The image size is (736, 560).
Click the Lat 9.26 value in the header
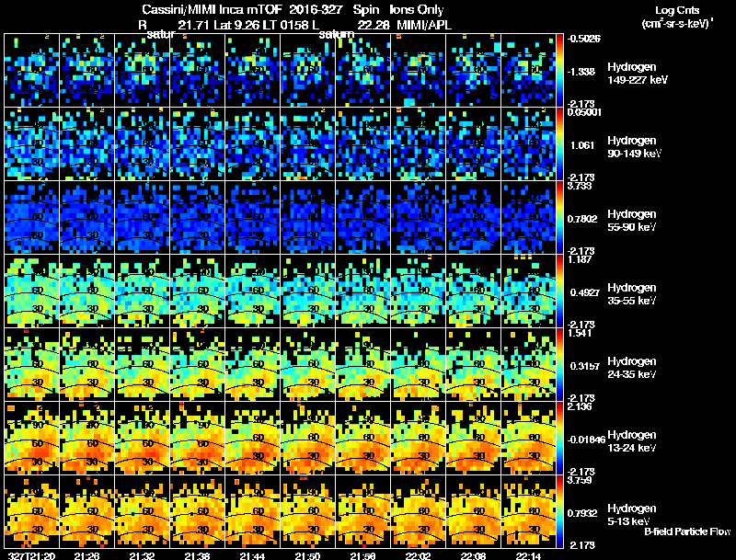(236, 25)
